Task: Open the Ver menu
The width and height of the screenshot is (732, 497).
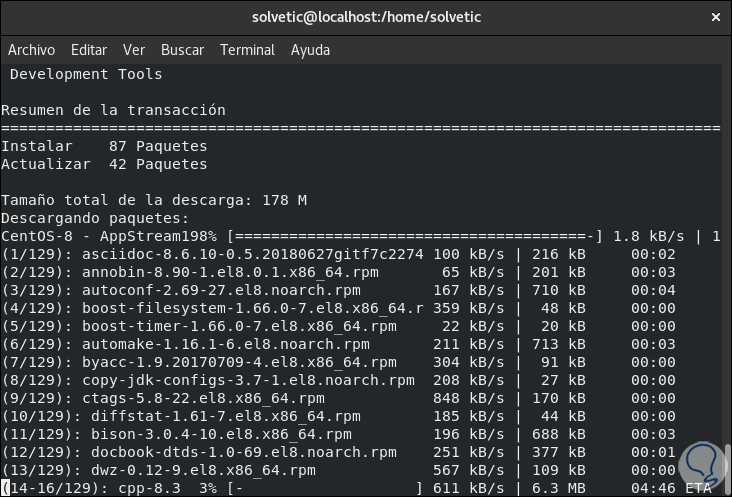Action: 134,50
